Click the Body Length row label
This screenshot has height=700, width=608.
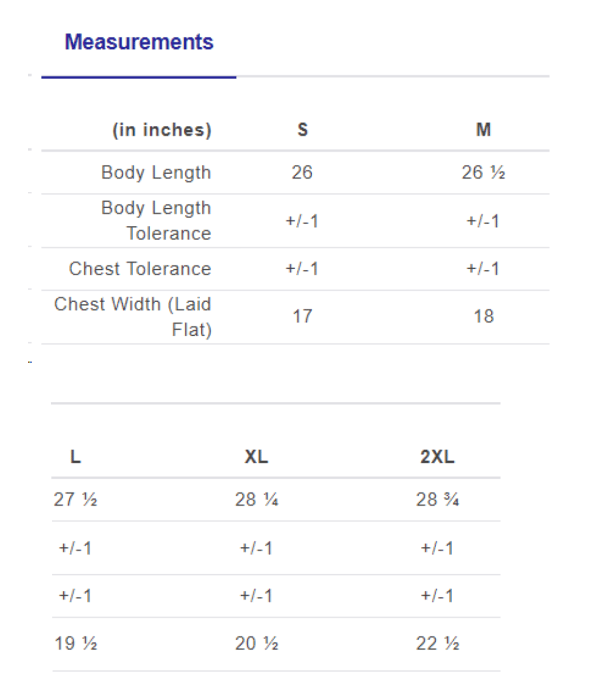(x=156, y=172)
